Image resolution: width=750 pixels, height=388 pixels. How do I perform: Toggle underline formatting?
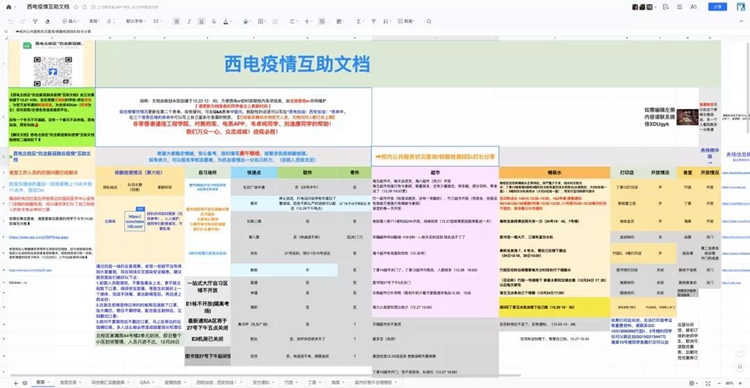201,22
